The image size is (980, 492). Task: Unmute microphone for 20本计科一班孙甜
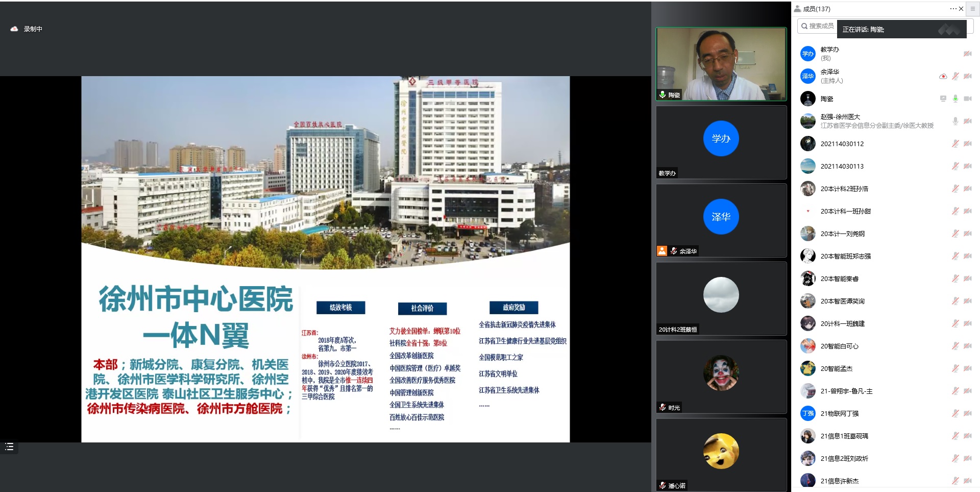[955, 211]
